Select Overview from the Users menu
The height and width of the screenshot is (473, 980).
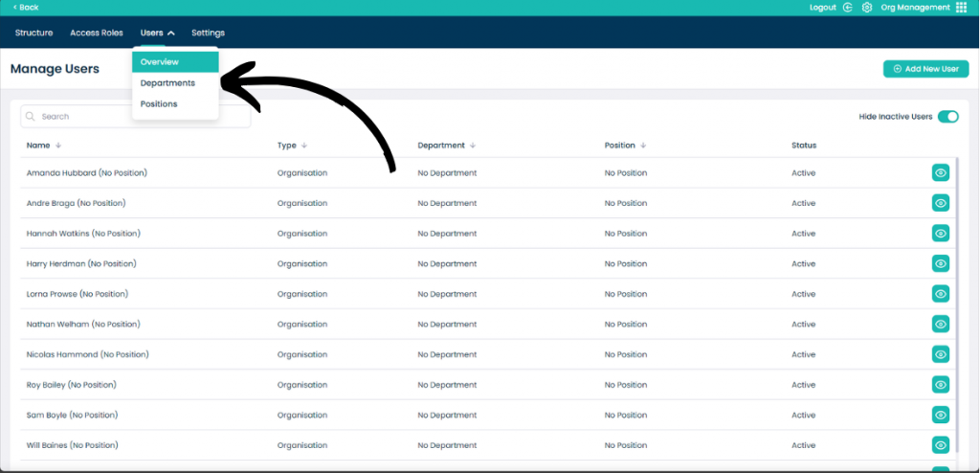pyautogui.click(x=175, y=62)
